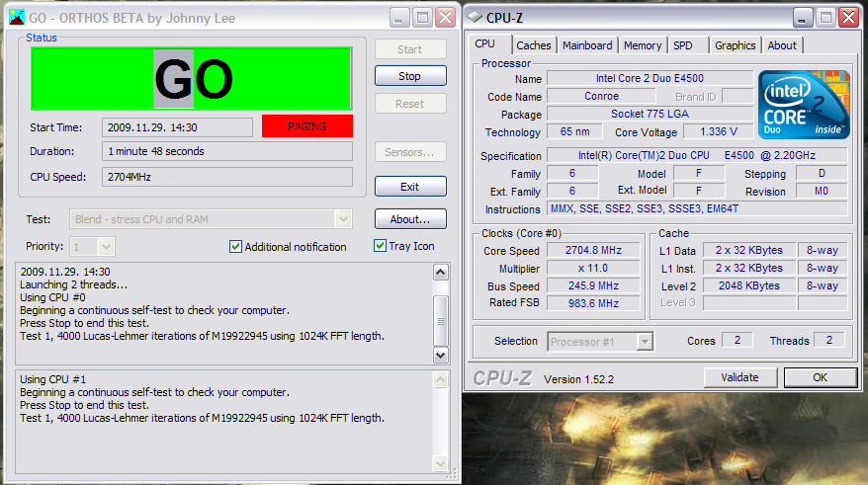
Task: Click the Threads value field
Action: (829, 340)
